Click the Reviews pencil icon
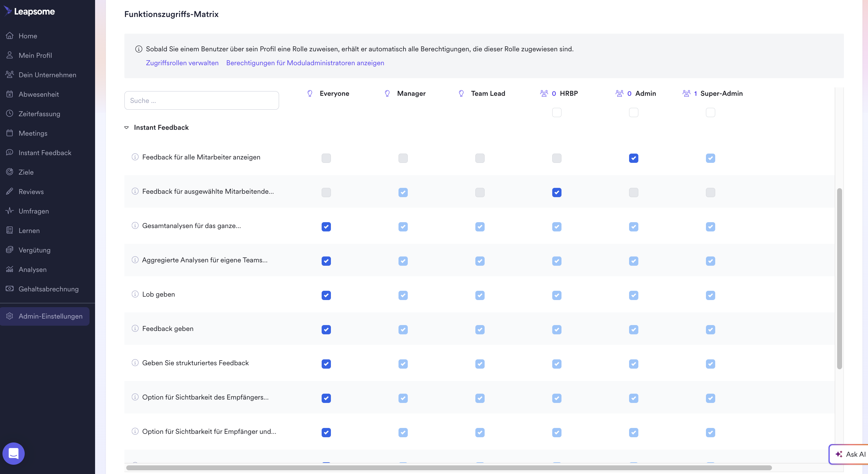 coord(10,191)
